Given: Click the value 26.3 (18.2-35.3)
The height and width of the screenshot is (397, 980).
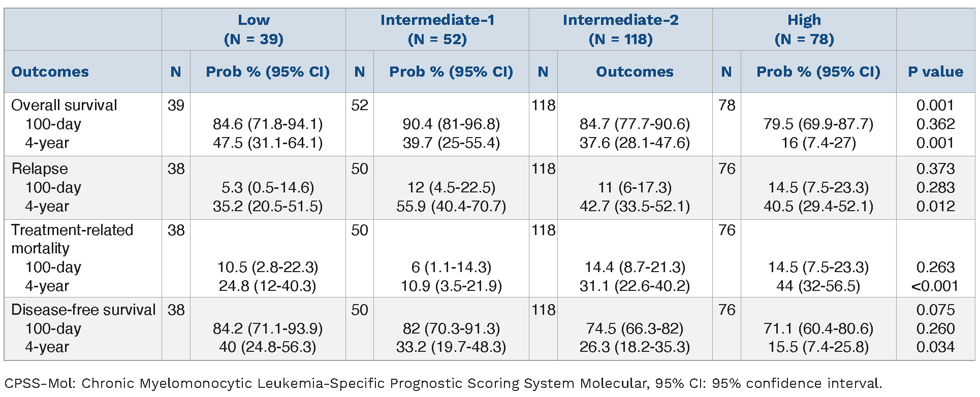Looking at the screenshot, I should [635, 347].
